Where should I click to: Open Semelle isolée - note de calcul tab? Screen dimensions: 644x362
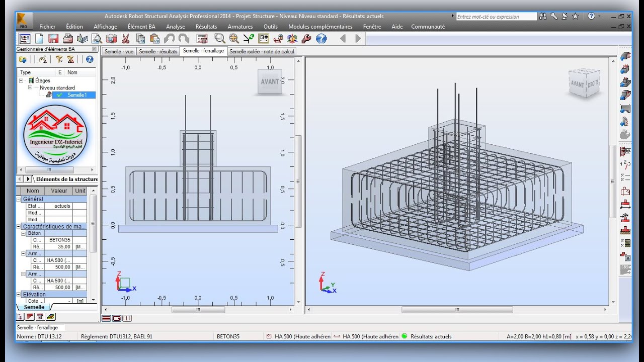262,51
